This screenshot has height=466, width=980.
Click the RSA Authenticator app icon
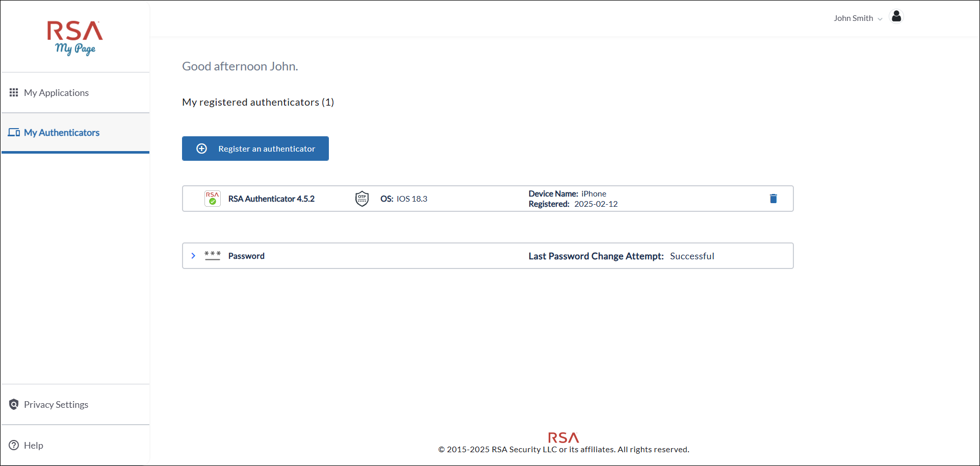pos(212,199)
